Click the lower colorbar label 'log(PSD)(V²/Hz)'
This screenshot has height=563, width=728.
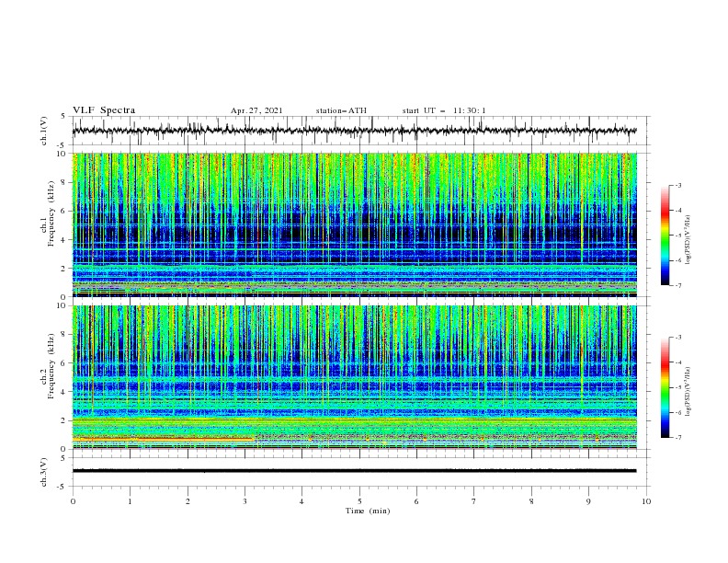pyautogui.click(x=688, y=391)
